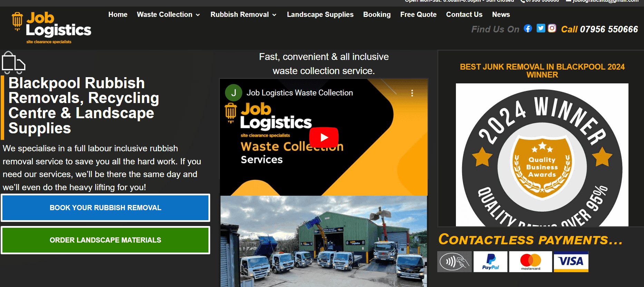
Task: Open the Facebook social icon
Action: coord(528,28)
